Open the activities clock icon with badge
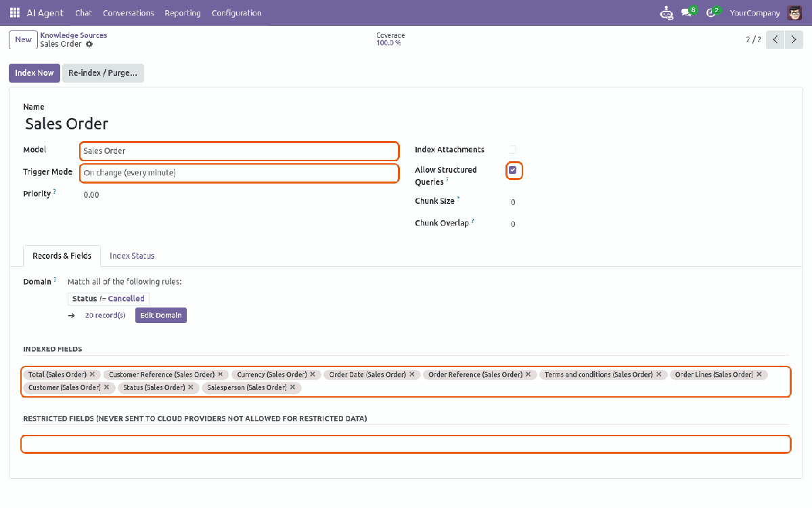Screen dimensions: 812x508 (713, 12)
